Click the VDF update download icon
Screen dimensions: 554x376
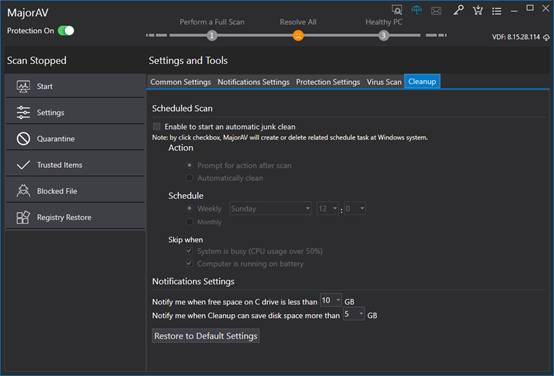pos(546,37)
